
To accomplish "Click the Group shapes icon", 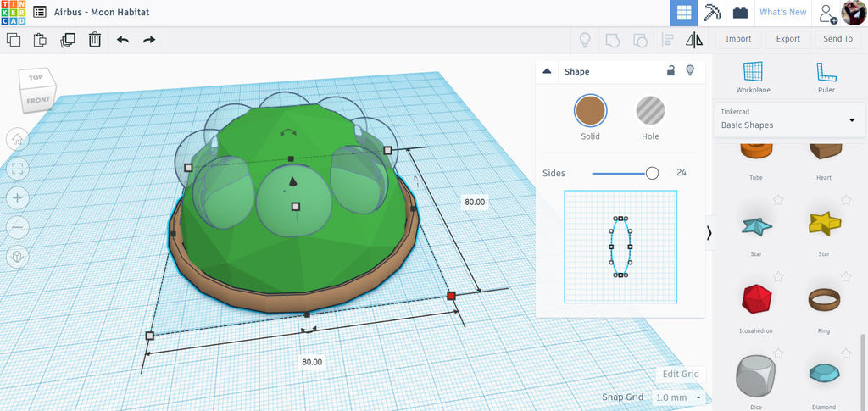I will 612,40.
